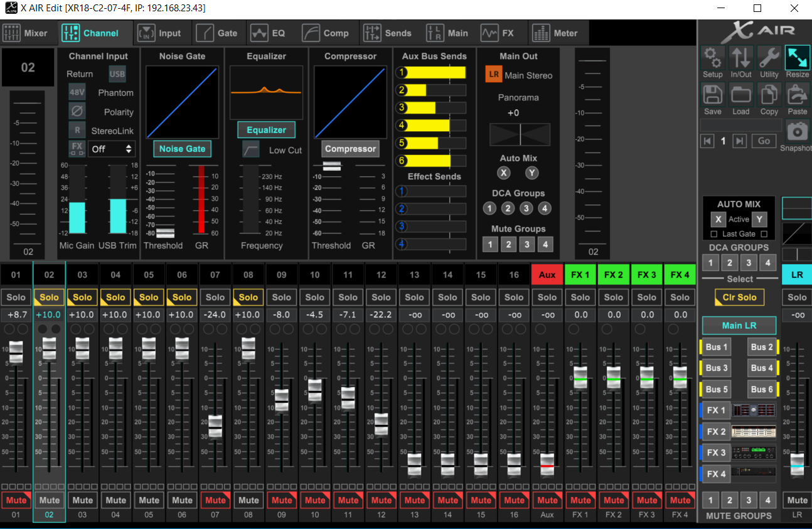Open the Setup gear icon
Image resolution: width=812 pixels, height=529 pixels.
713,58
